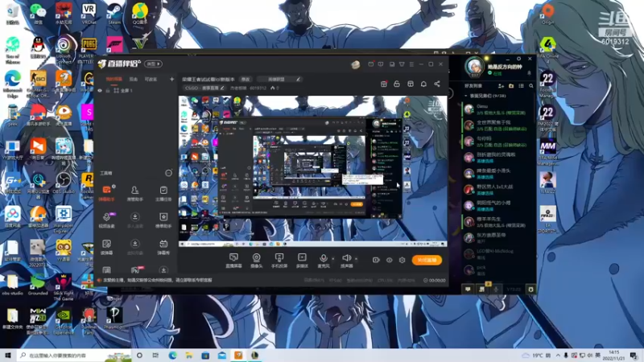644x362 pixels.
Task: Add a friend in League friends panel
Action: pos(501,86)
